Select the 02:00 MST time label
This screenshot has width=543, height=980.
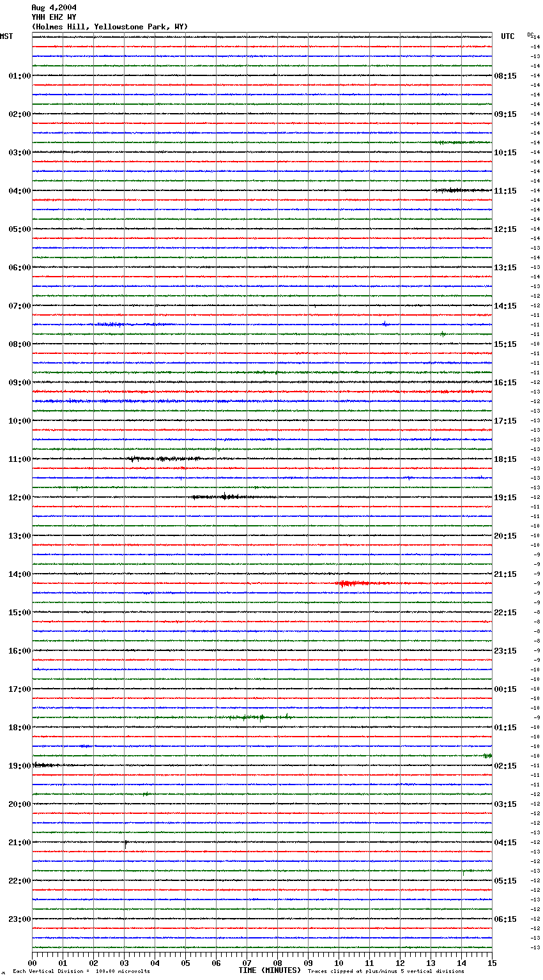point(20,114)
